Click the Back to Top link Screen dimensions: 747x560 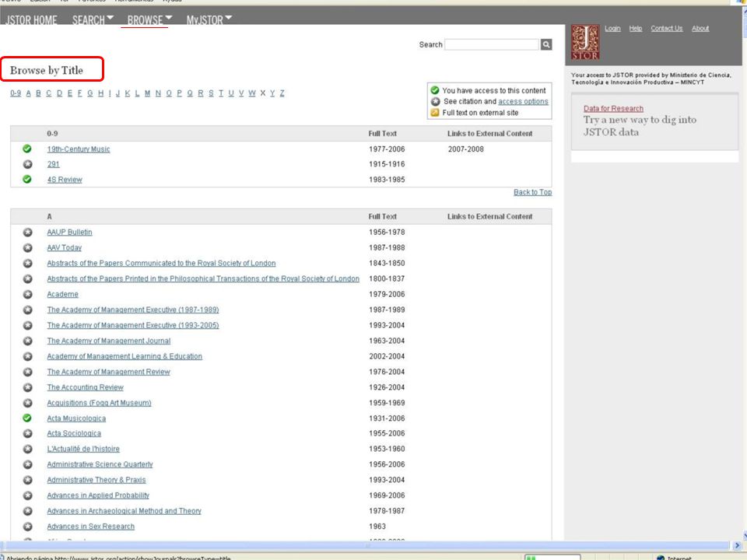[532, 192]
